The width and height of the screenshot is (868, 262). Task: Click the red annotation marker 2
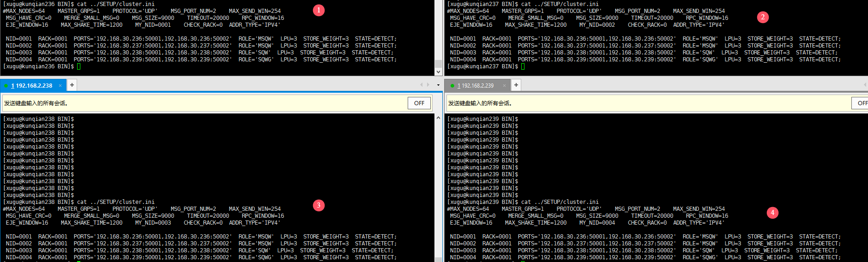pos(763,17)
